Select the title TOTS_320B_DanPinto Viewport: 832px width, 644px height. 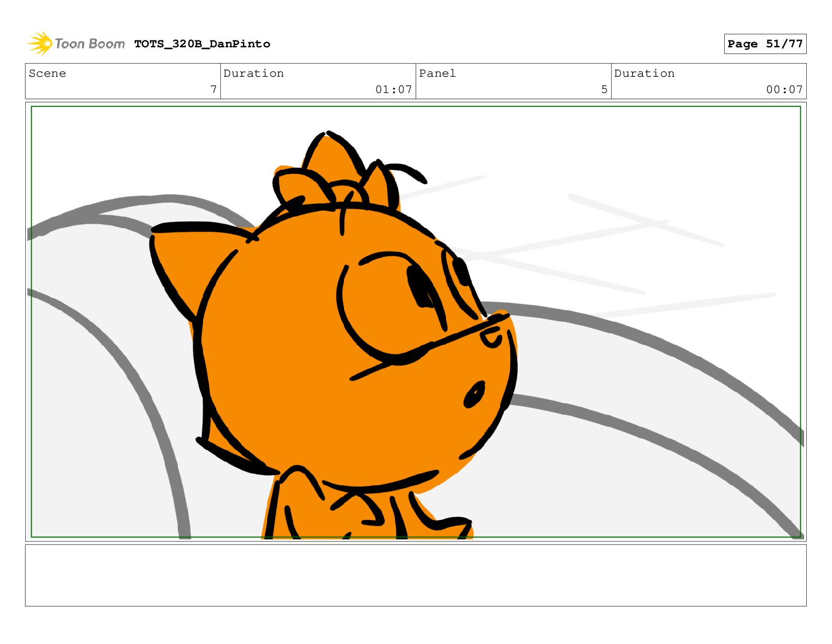(202, 44)
